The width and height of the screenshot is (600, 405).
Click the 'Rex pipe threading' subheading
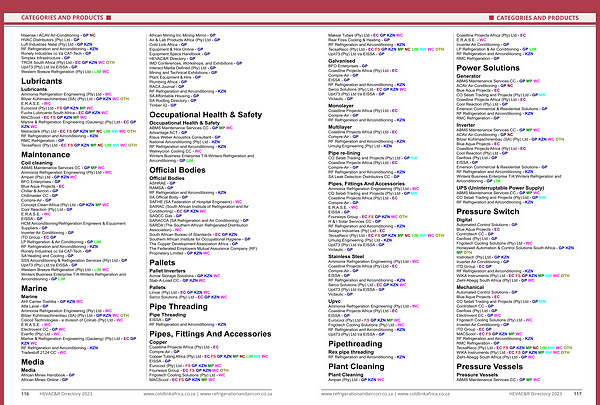coord(351,352)
